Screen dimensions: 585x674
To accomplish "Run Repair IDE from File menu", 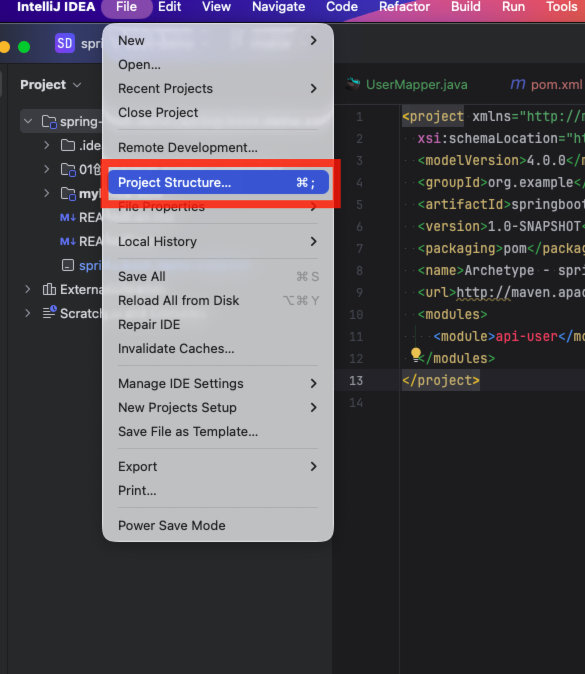I will coord(218,325).
